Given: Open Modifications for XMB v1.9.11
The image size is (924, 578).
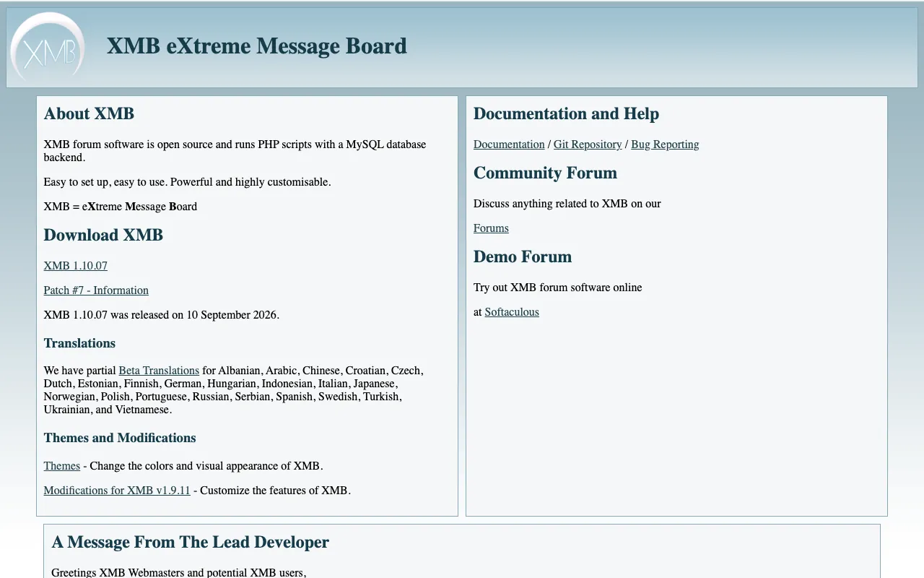Looking at the screenshot, I should coord(117,491).
